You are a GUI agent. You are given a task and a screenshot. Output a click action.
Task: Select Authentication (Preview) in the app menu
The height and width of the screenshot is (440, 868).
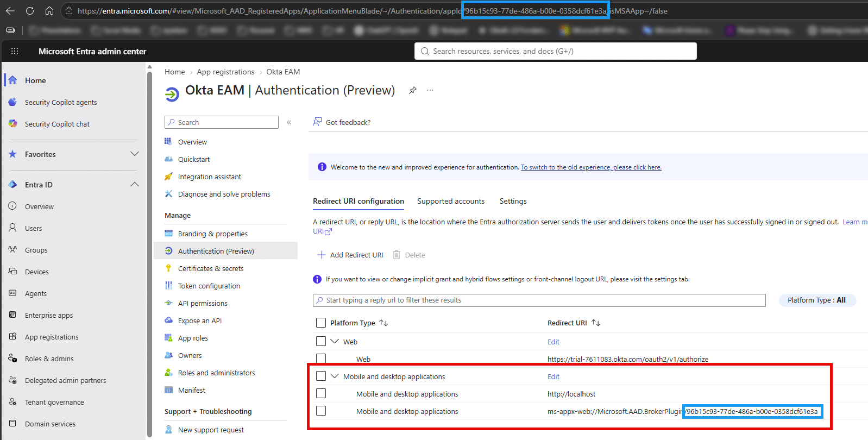216,251
